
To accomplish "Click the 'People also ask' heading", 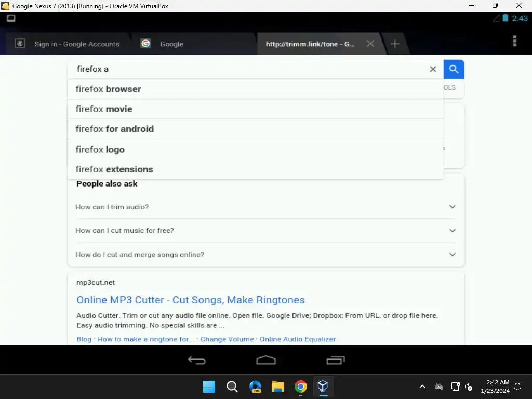I will [107, 183].
